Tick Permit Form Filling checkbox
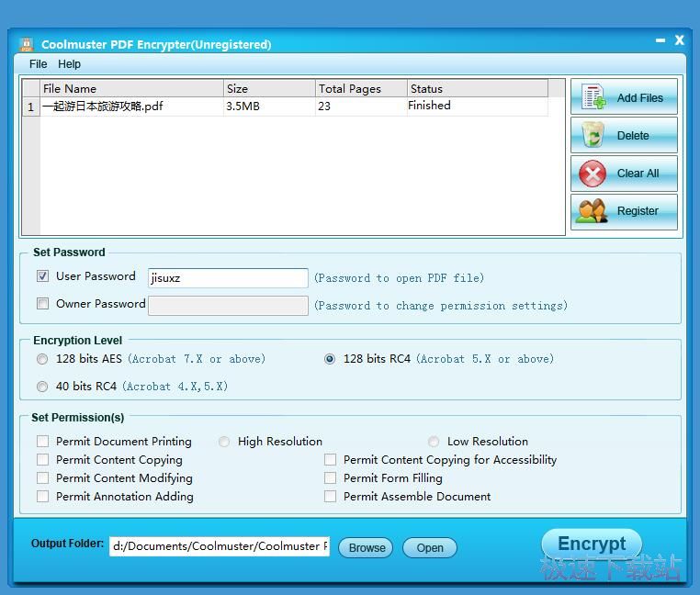700x595 pixels. click(x=330, y=478)
